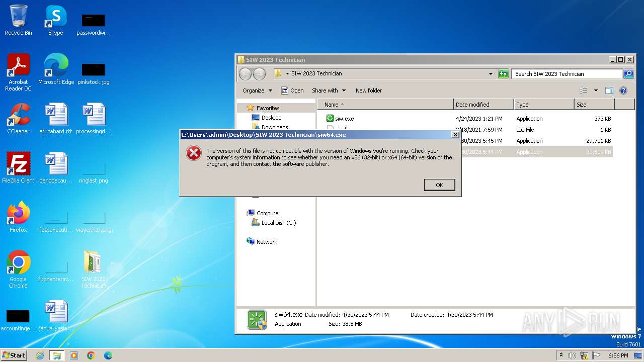This screenshot has height=362, width=644.
Task: Toggle the preview pane button
Action: click(609, 90)
